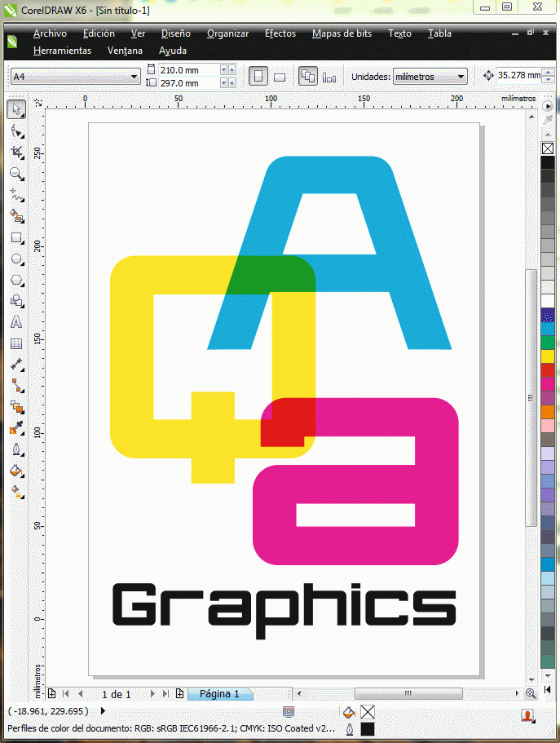This screenshot has height=743, width=560.
Task: Click the black outline color box in status bar
Action: tap(368, 729)
